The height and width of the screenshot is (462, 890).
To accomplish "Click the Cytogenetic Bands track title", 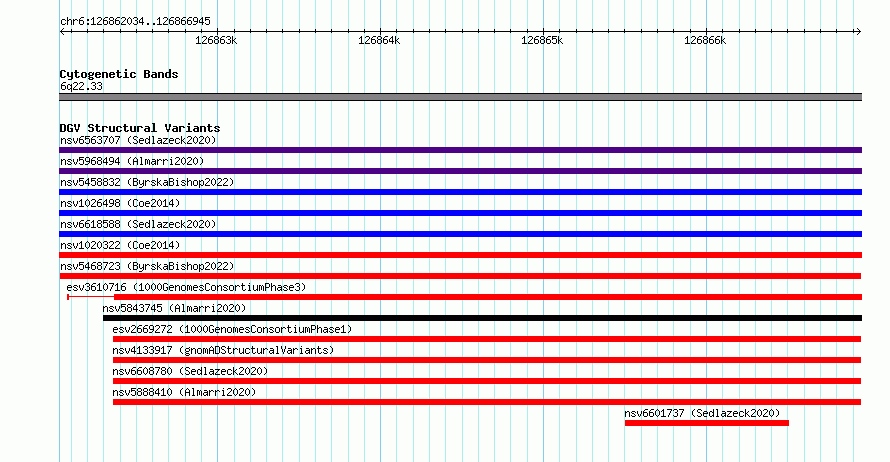I will 119,74.
